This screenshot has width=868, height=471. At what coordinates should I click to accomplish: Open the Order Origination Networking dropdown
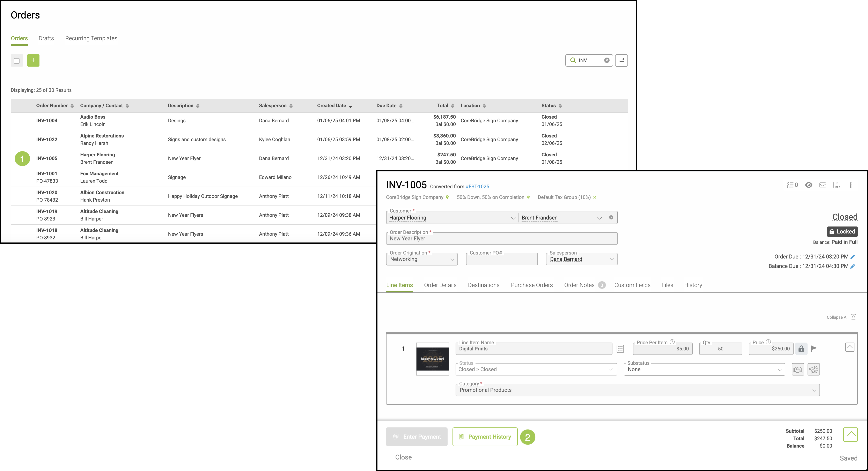(x=421, y=259)
